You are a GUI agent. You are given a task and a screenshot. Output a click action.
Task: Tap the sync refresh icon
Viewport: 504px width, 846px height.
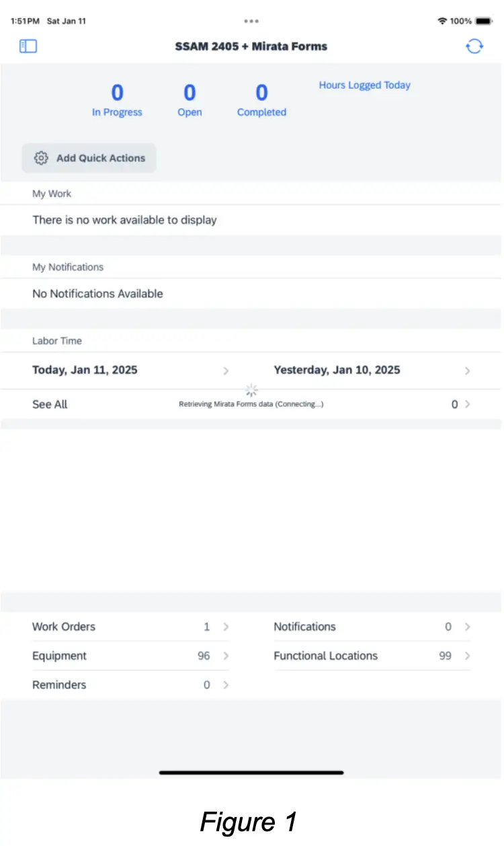(x=475, y=46)
